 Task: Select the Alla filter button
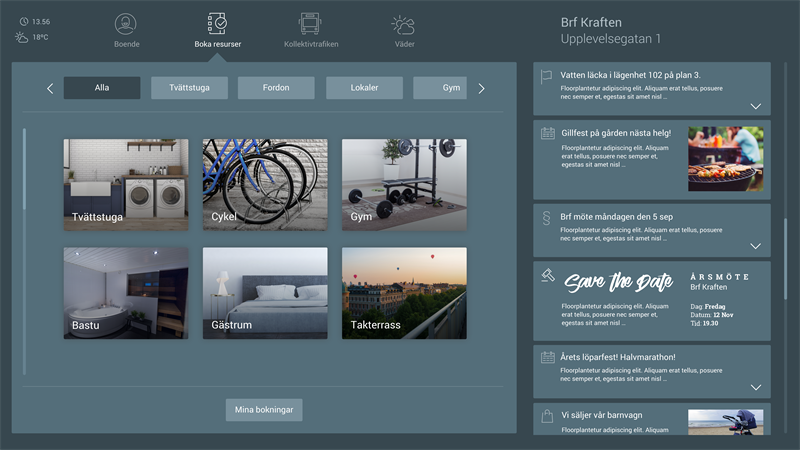tap(102, 88)
